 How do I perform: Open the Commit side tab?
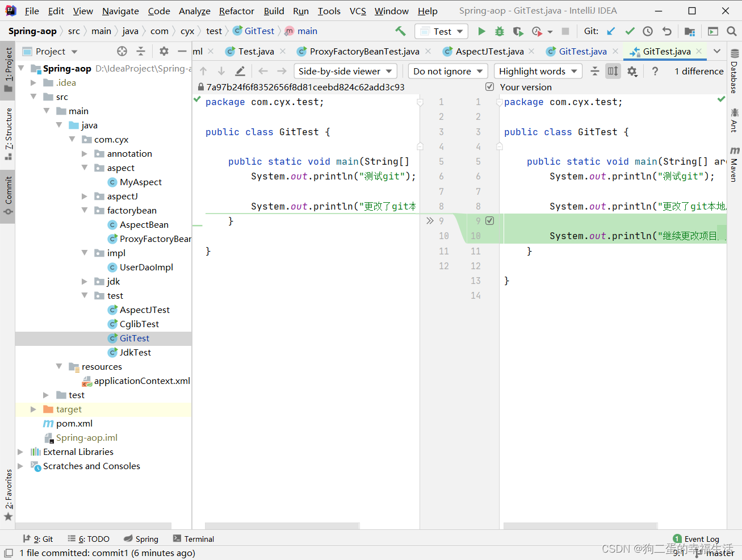[8, 196]
